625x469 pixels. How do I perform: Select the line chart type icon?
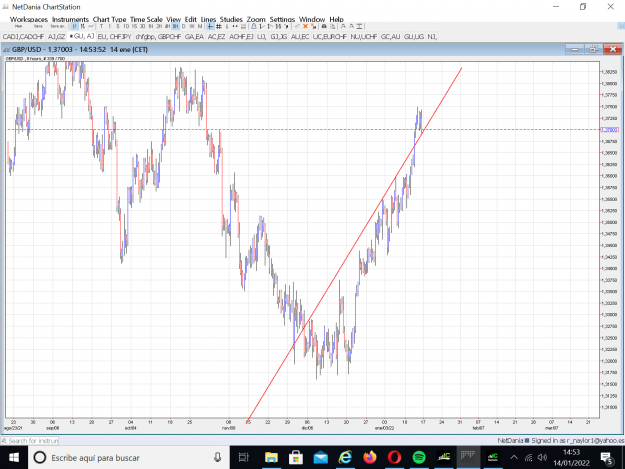point(91,26)
